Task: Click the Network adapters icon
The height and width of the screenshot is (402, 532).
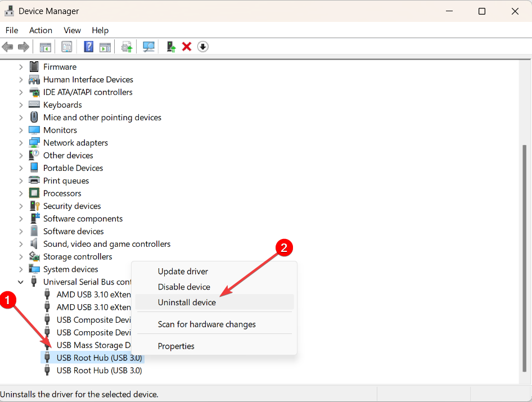Action: (x=34, y=142)
